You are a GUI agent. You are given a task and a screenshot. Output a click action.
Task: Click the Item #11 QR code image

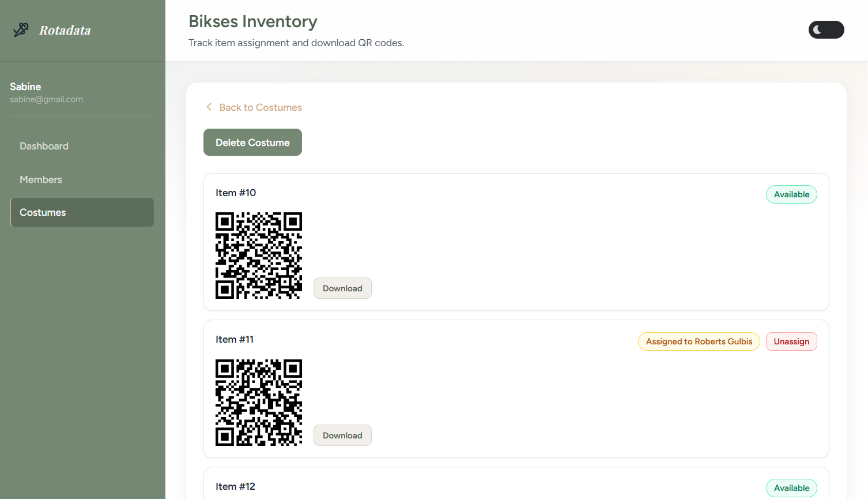pyautogui.click(x=259, y=403)
